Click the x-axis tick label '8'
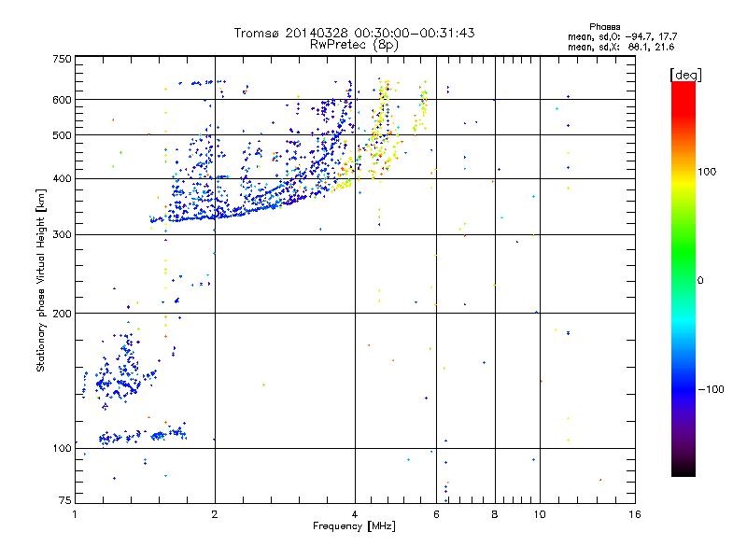This screenshot has width=747, height=560. click(495, 514)
